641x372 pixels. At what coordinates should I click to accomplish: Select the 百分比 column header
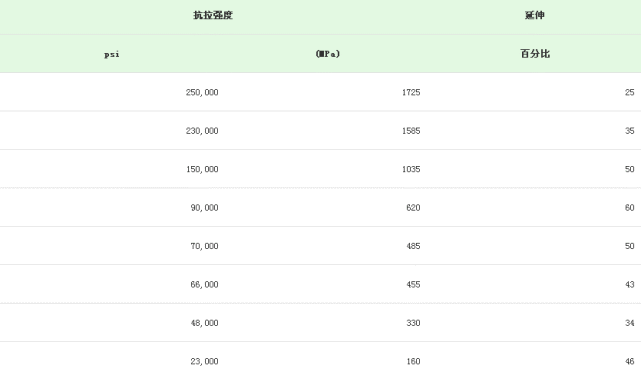535,54
